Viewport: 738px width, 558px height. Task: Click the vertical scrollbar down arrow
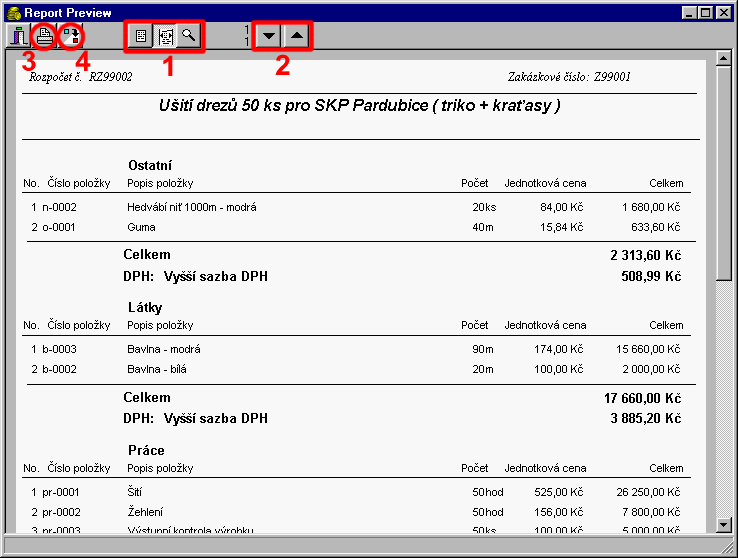[x=725, y=525]
